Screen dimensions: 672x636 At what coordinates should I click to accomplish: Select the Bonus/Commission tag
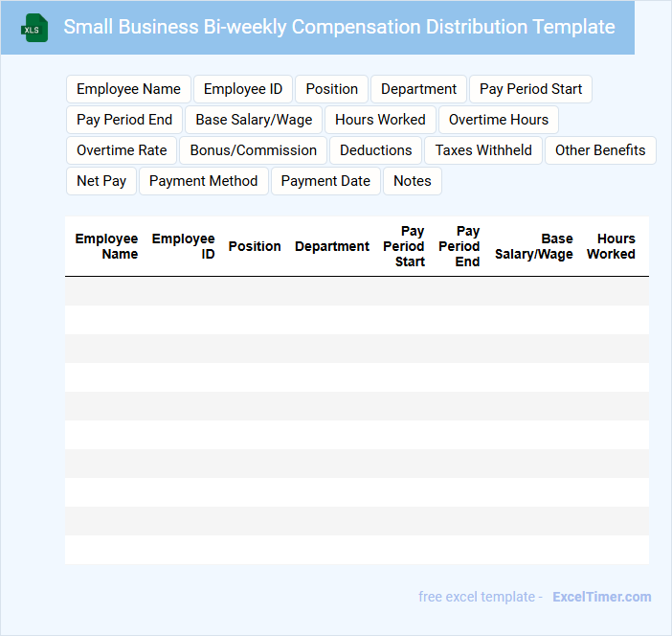(253, 150)
